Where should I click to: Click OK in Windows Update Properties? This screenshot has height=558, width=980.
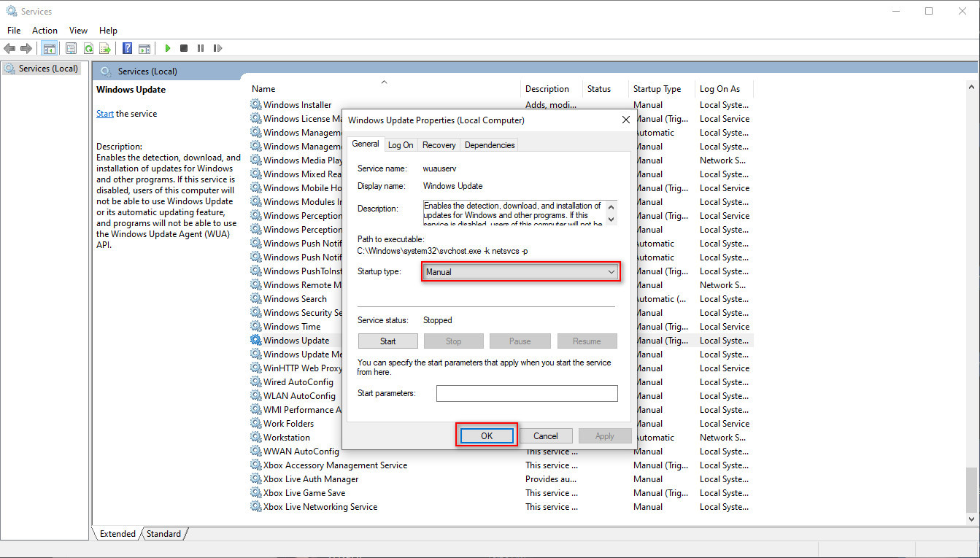pos(487,435)
